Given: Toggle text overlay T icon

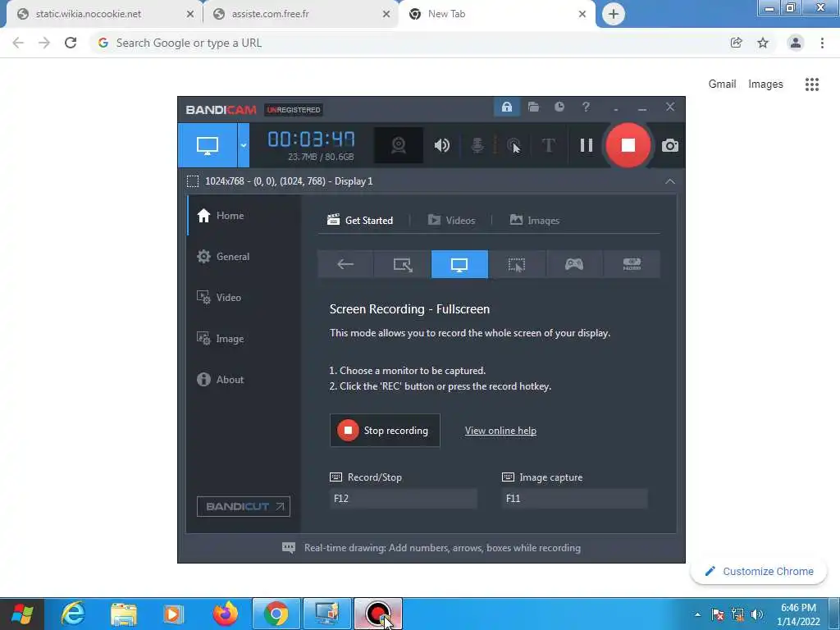Looking at the screenshot, I should [549, 145].
